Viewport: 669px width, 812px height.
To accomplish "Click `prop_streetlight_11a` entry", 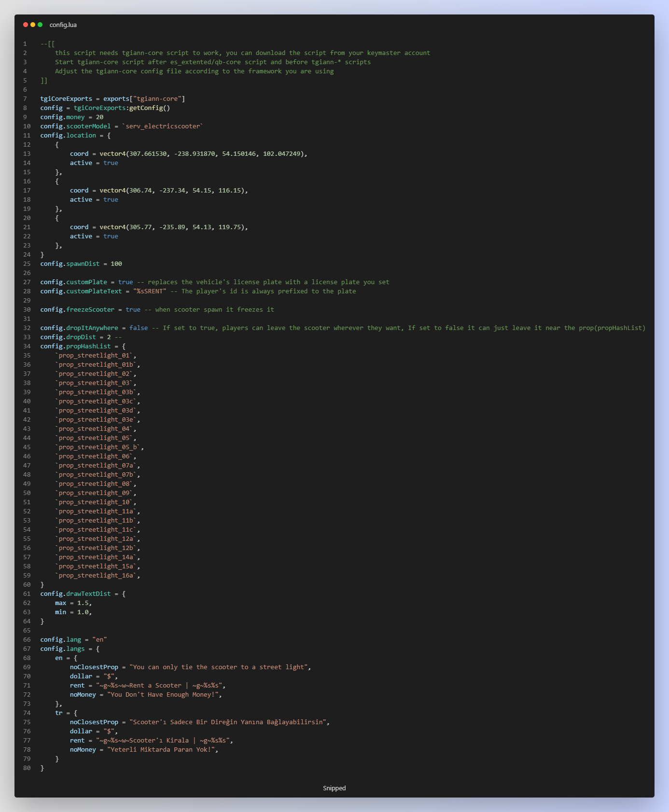I will [x=98, y=511].
